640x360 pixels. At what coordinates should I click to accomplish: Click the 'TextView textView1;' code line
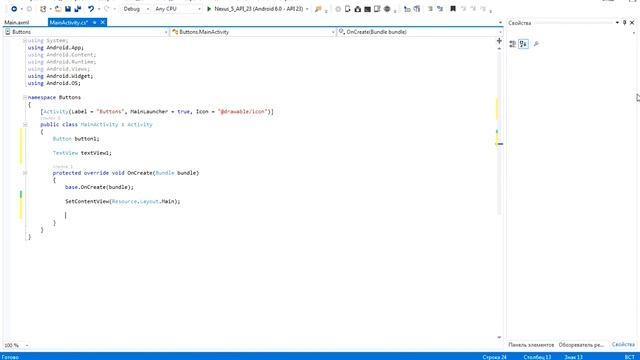tap(82, 153)
